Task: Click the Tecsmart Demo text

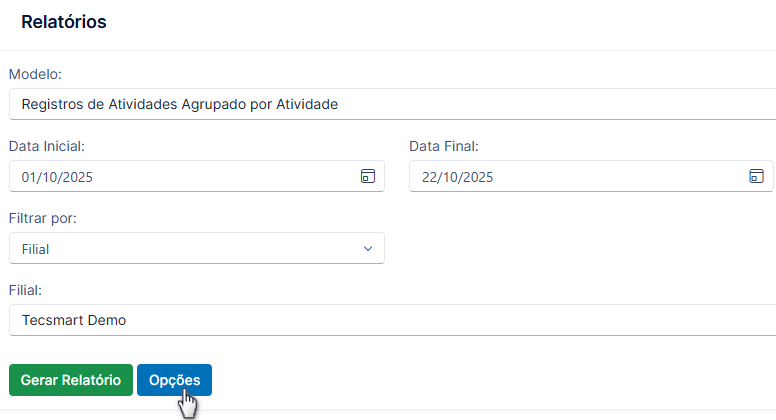Action: click(74, 321)
